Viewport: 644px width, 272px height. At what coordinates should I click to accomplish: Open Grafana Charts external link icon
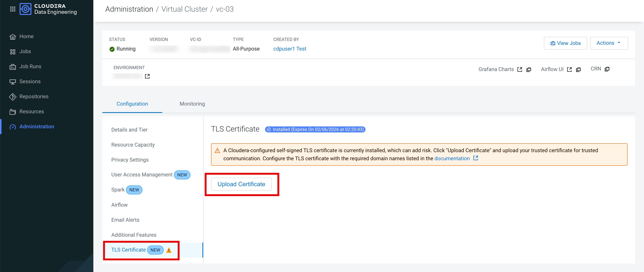tap(520, 69)
